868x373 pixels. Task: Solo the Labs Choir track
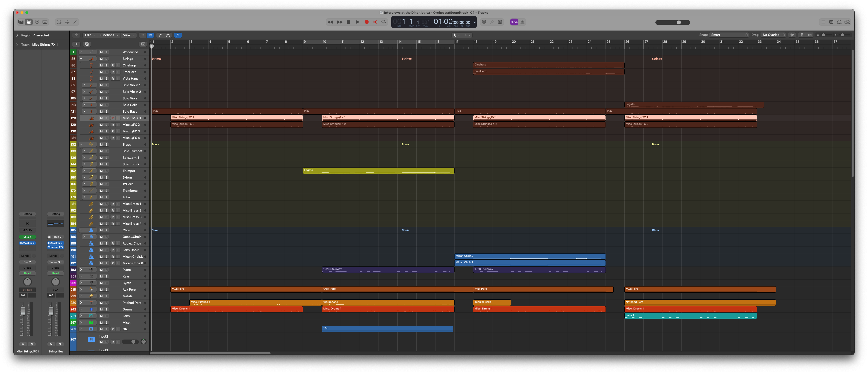click(107, 250)
